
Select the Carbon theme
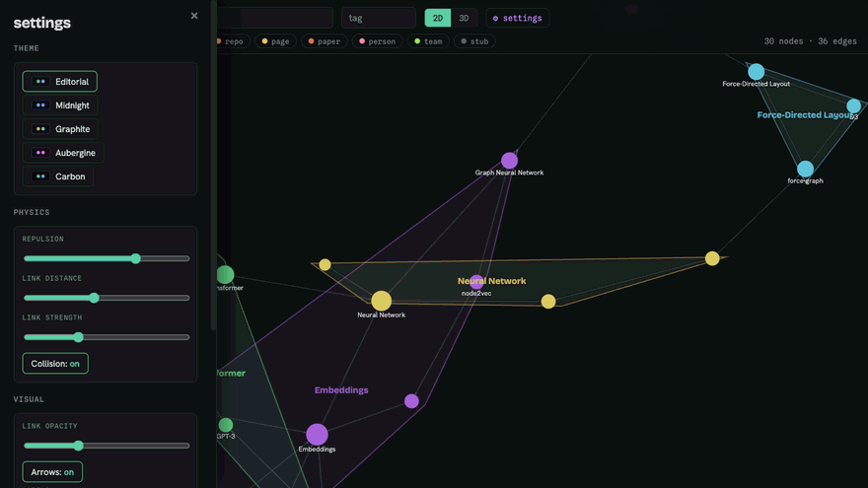tap(57, 176)
